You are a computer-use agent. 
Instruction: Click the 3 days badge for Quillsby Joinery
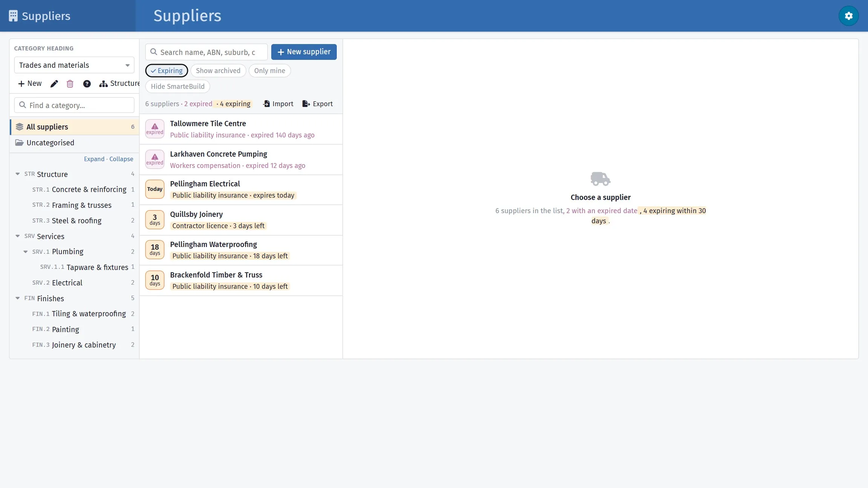pyautogui.click(x=155, y=220)
